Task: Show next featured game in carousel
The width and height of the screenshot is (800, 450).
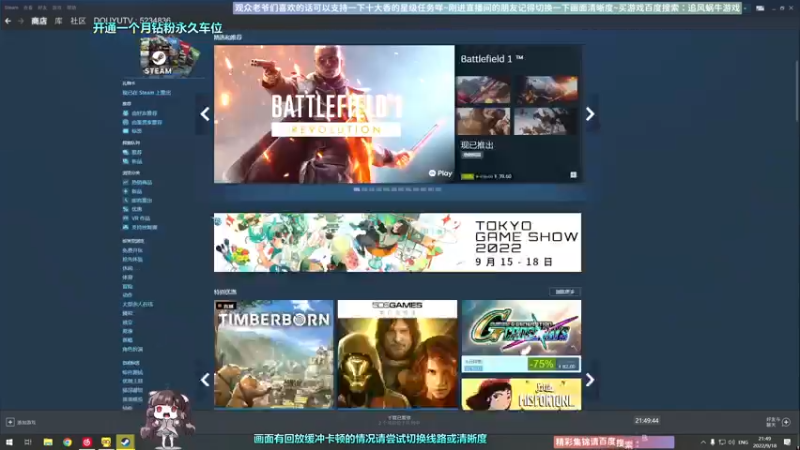Action: pos(590,114)
